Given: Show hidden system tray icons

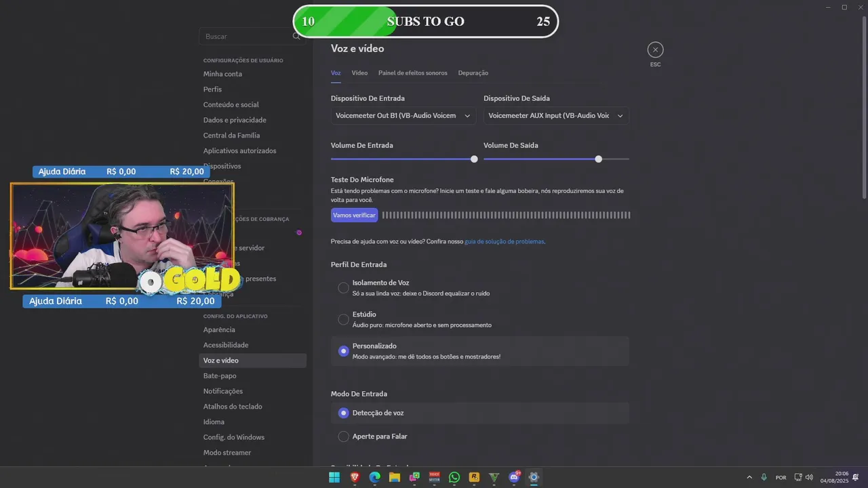Looking at the screenshot, I should [x=749, y=477].
